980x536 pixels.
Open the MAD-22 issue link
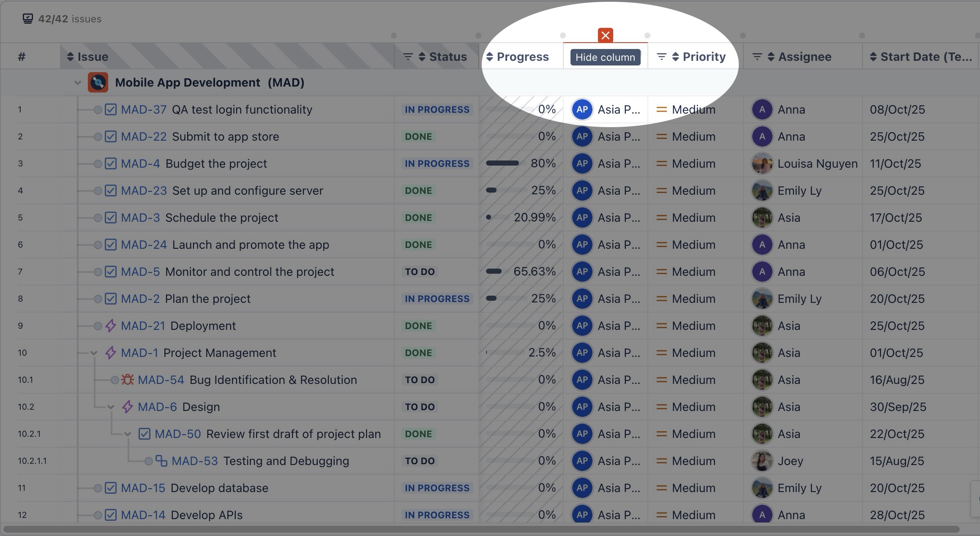click(144, 136)
